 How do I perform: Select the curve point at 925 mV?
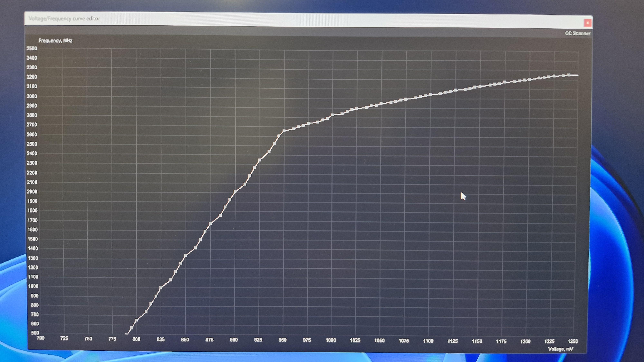click(x=260, y=160)
